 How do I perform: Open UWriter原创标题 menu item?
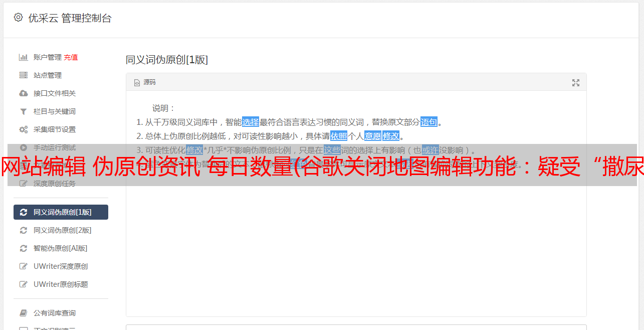pyautogui.click(x=61, y=284)
